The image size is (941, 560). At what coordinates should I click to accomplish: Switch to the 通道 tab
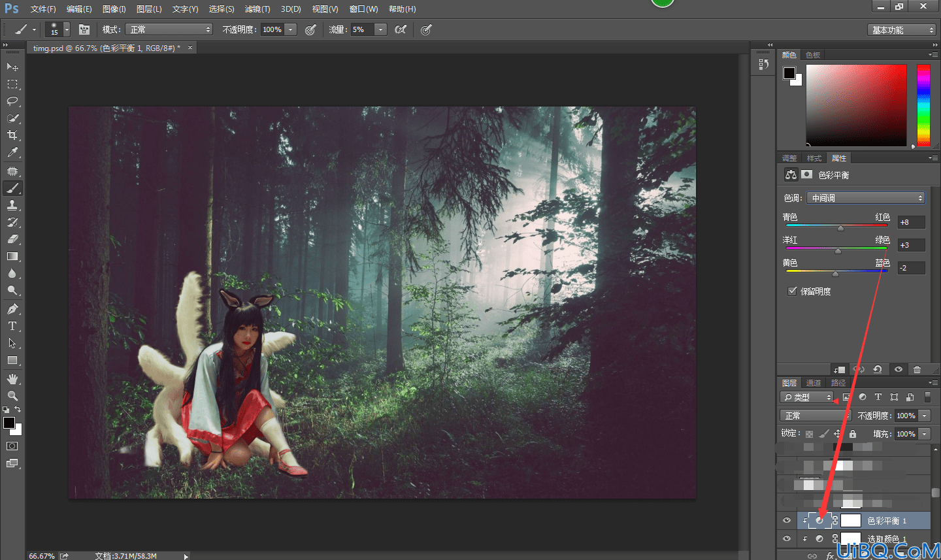coord(814,383)
